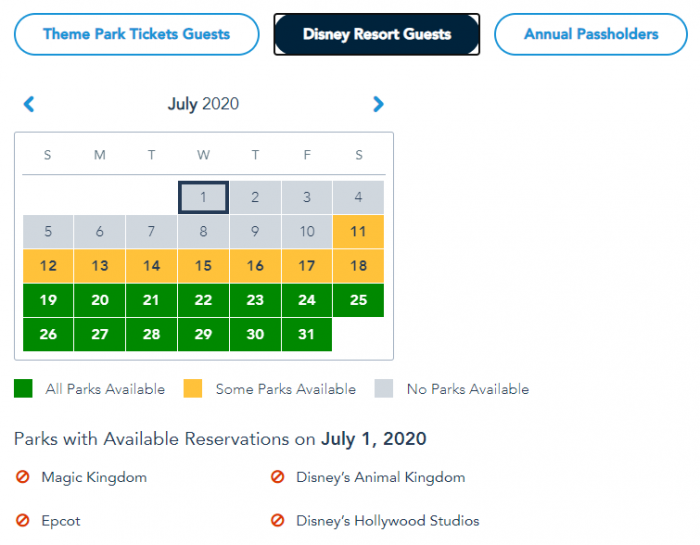Choose July 31 on the calendar
The image size is (700, 545).
click(306, 335)
